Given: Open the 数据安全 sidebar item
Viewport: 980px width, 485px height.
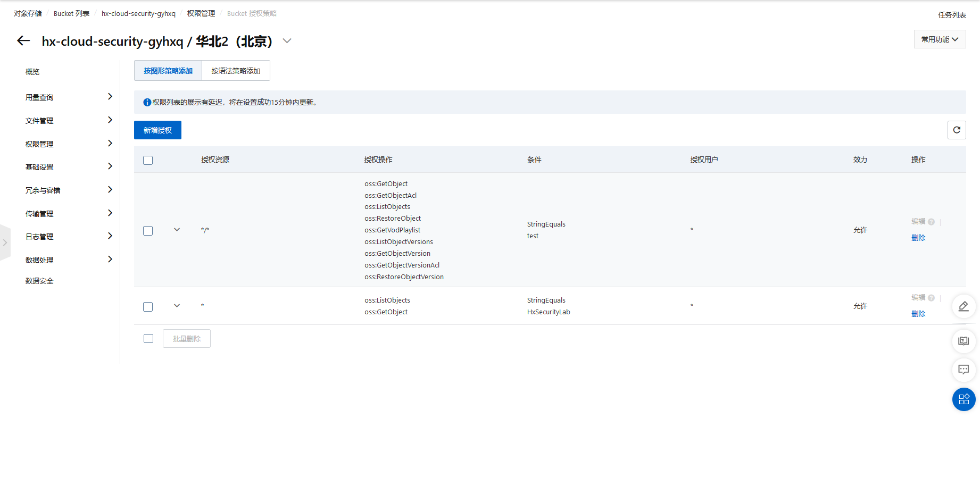Looking at the screenshot, I should point(39,281).
